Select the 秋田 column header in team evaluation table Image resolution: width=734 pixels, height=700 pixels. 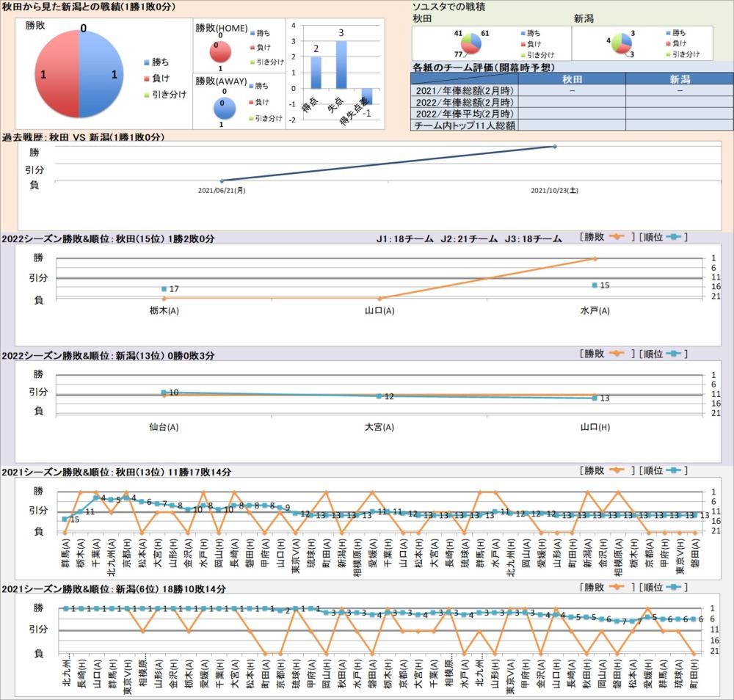(572, 79)
